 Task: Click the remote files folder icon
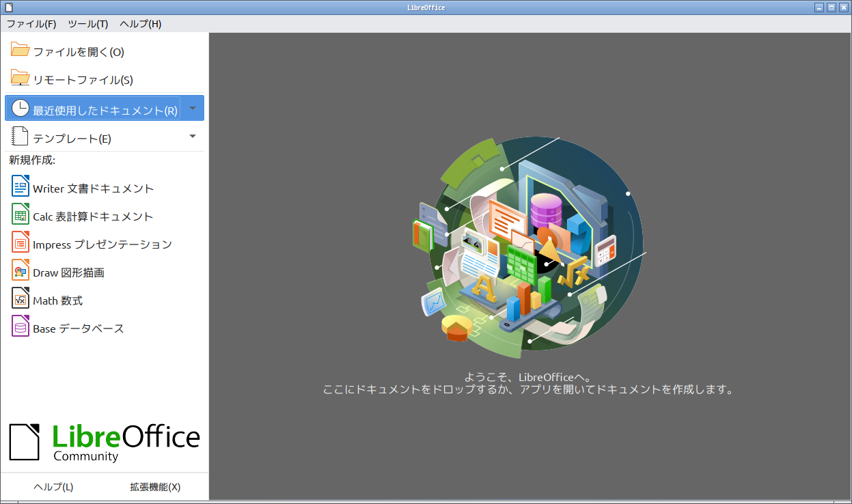click(x=20, y=78)
